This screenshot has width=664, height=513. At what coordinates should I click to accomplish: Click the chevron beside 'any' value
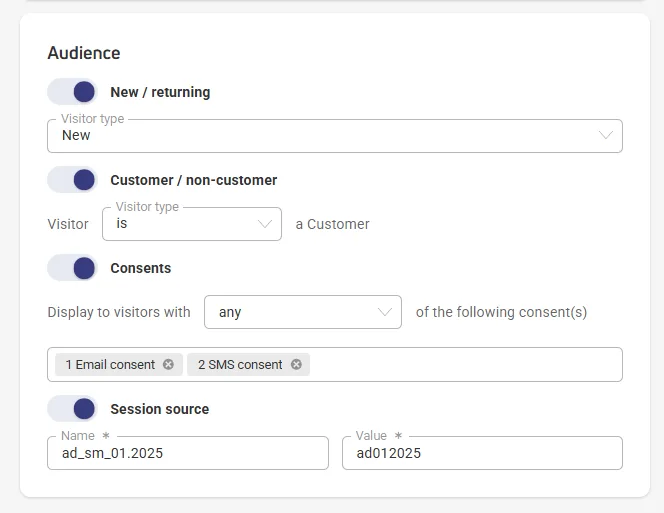pos(385,312)
